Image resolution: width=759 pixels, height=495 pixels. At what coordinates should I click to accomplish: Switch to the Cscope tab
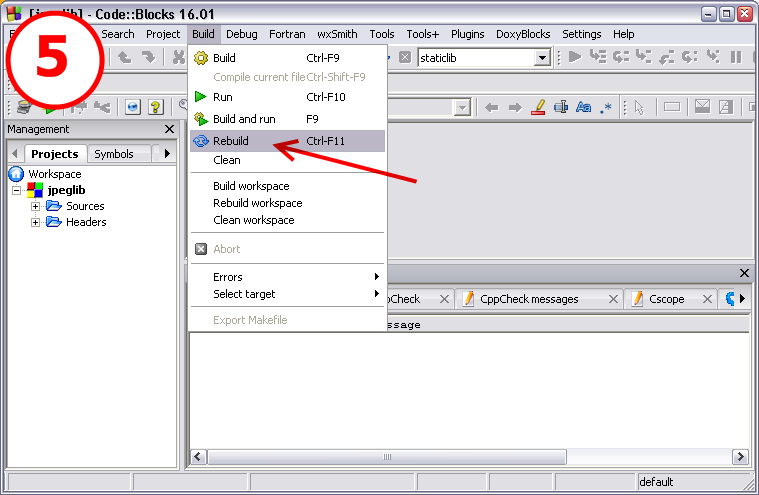coord(667,299)
